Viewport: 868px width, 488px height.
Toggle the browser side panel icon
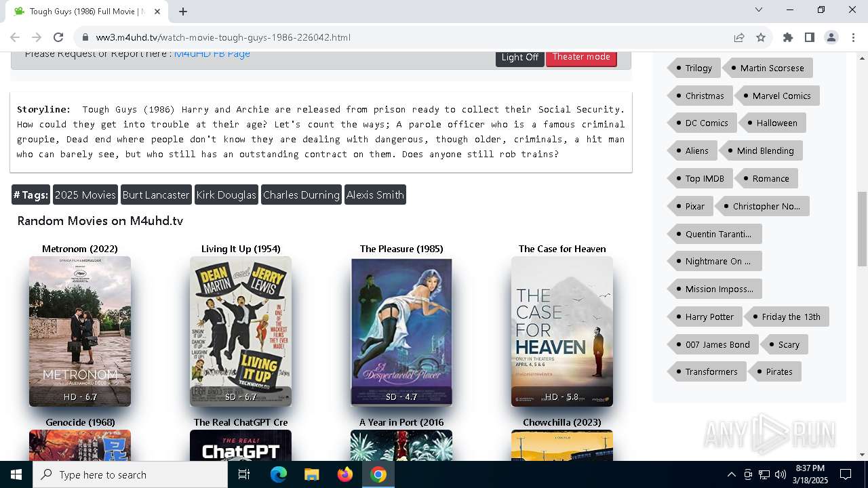pos(810,37)
